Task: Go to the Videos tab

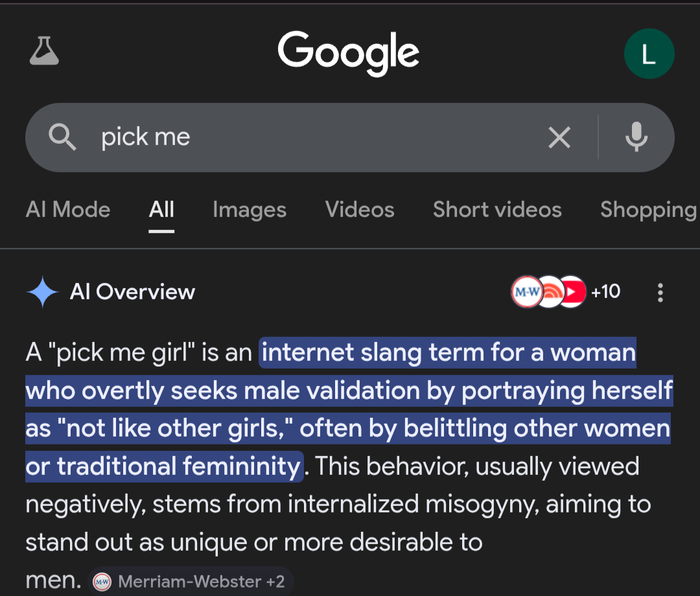Action: (360, 210)
